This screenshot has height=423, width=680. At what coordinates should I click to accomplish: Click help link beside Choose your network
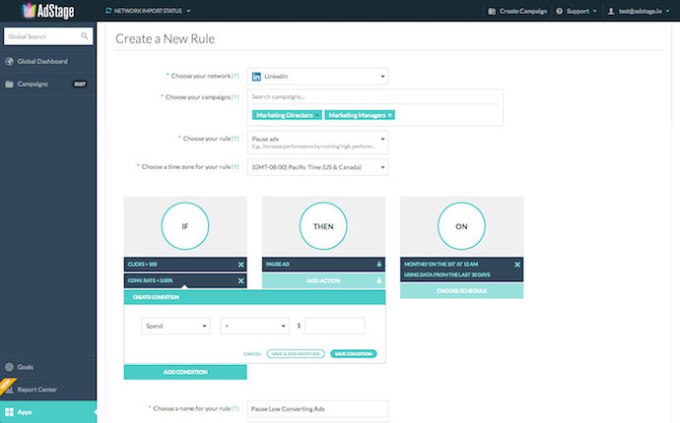pyautogui.click(x=235, y=76)
